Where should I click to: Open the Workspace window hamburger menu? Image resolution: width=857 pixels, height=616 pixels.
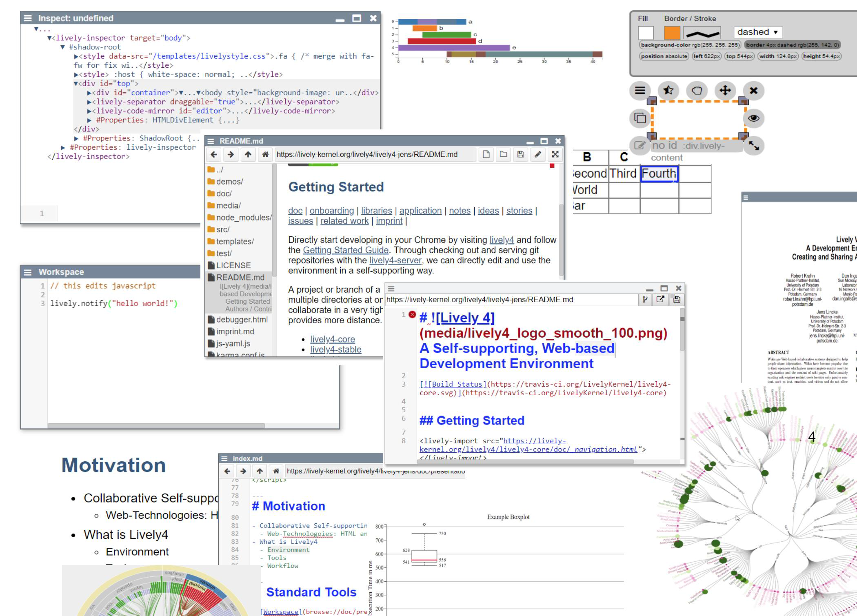[28, 272]
